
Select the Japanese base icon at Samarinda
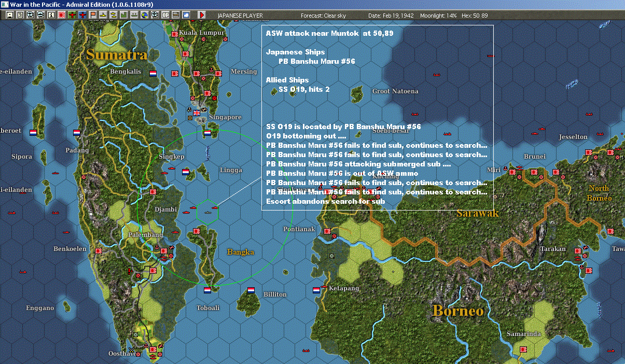tap(523, 349)
